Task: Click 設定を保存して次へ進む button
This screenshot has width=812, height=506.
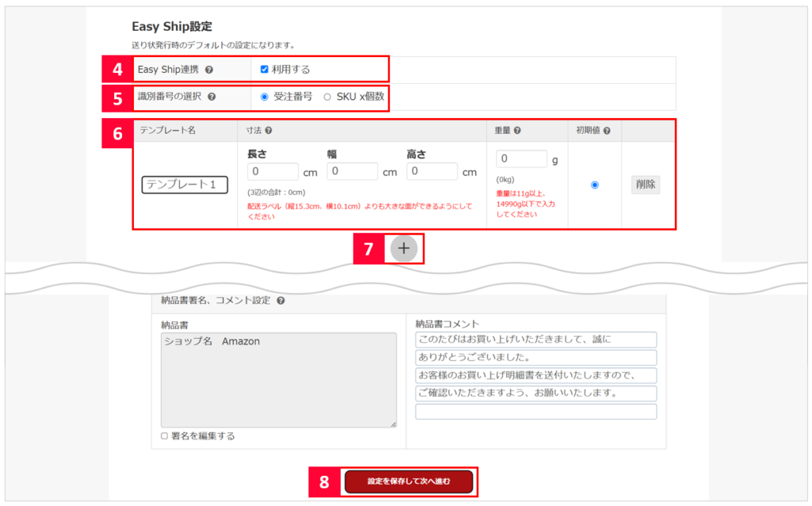Action: pos(408,481)
